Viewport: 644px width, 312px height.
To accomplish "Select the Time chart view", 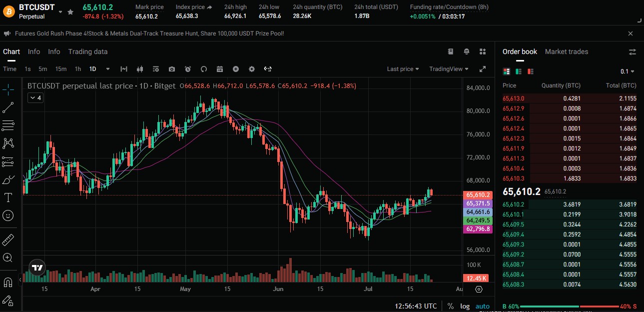I will (10, 69).
